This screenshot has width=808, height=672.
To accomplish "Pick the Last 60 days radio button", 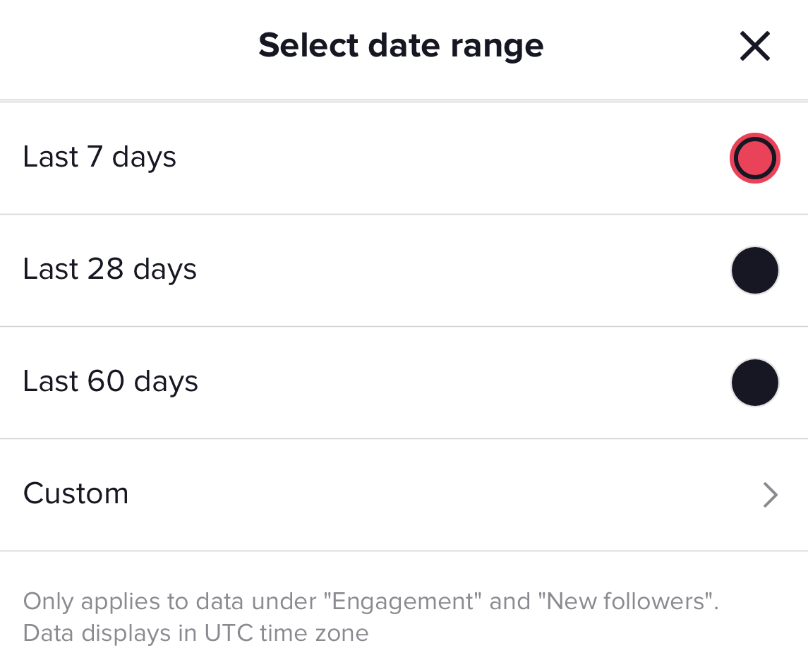I will [x=754, y=383].
